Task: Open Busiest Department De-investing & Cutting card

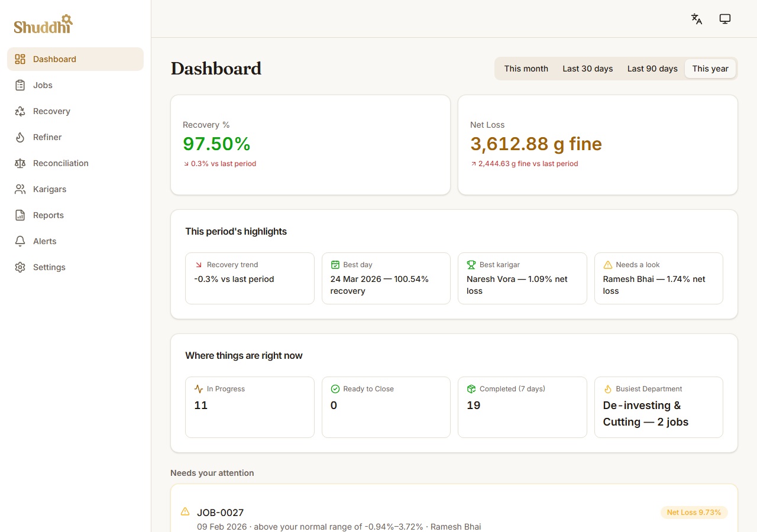Action: [659, 407]
